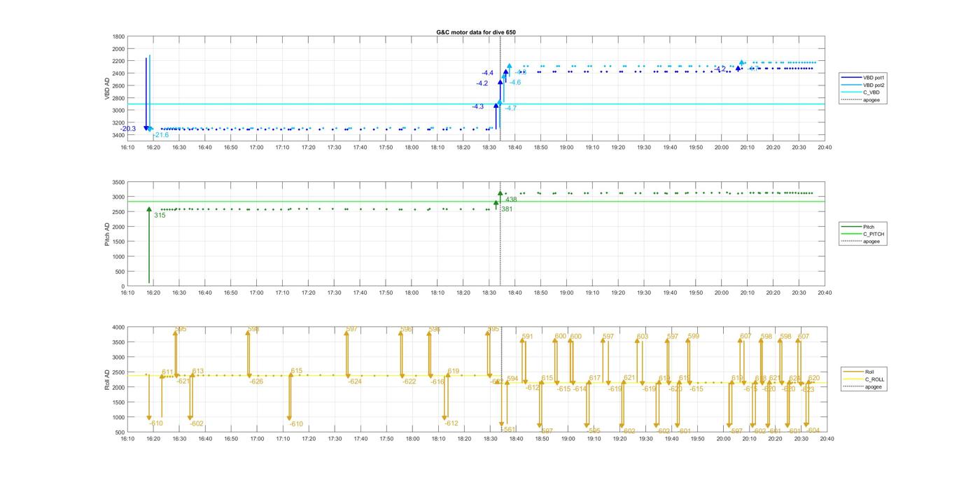The height and width of the screenshot is (485, 980).
Task: Click the "Pitch AD" y-axis label
Action: [108, 234]
